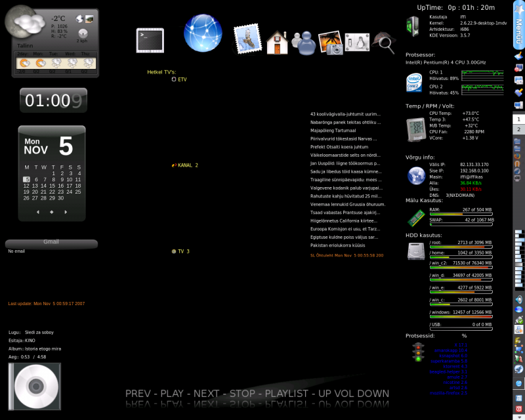Open the home folder house icon
Image resolution: width=525 pixels, height=420 pixels.
277,43
